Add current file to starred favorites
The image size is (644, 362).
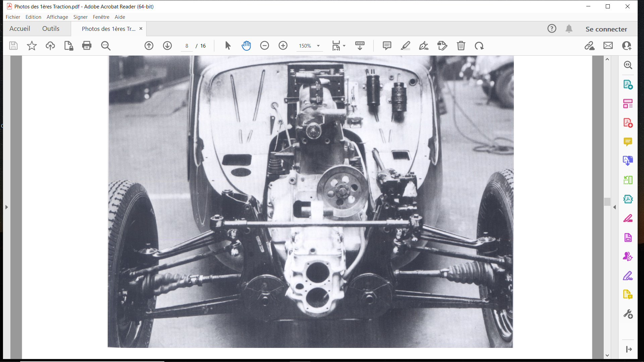click(32, 46)
